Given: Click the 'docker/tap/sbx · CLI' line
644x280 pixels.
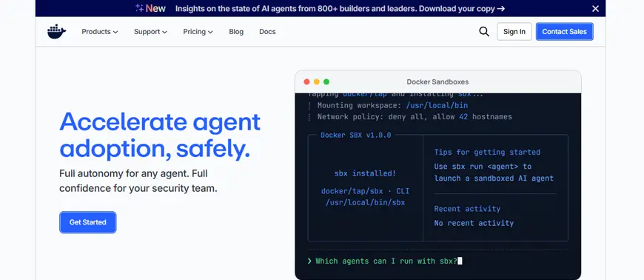Looking at the screenshot, I should coord(365,191).
